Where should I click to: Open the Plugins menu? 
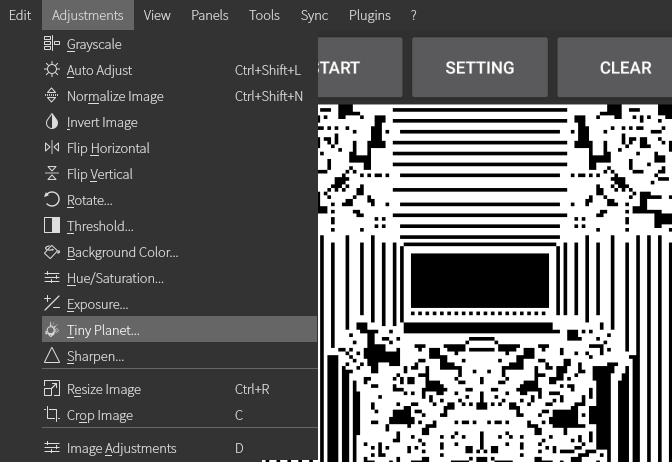point(369,15)
